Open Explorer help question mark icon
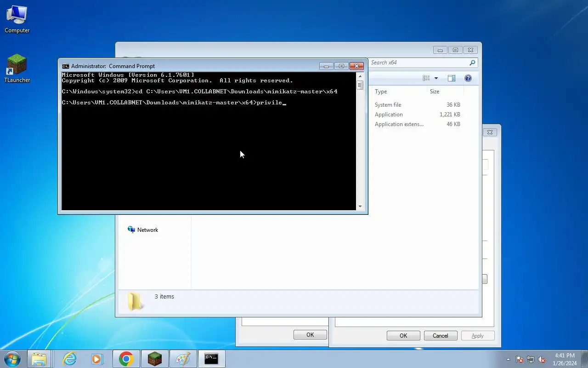Screen dimensions: 588x368 (468, 78)
